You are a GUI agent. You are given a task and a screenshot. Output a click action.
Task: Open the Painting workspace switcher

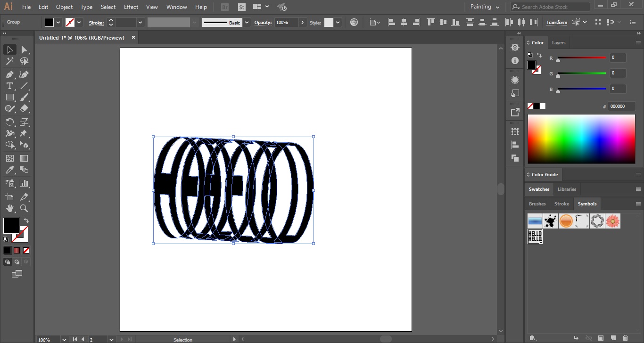[x=484, y=7]
